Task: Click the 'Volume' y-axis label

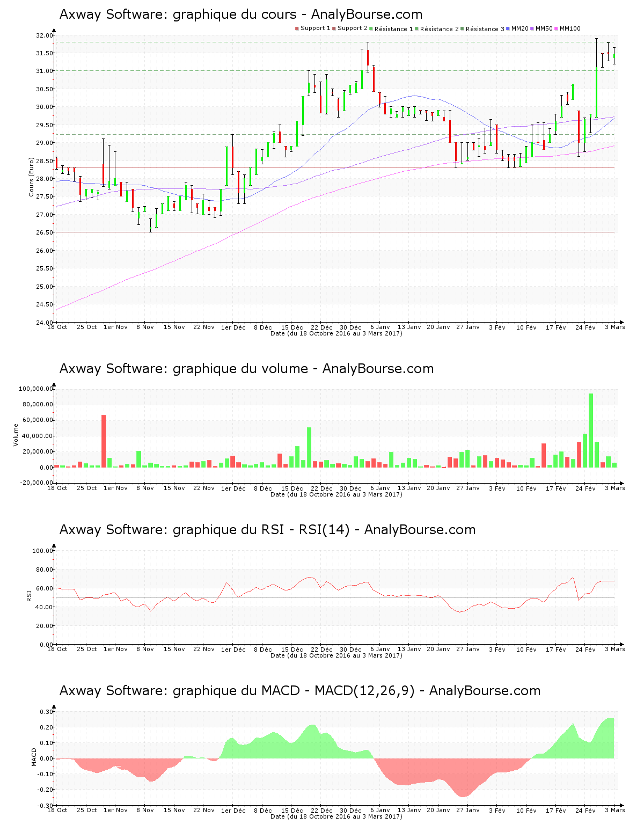Action: (16, 435)
